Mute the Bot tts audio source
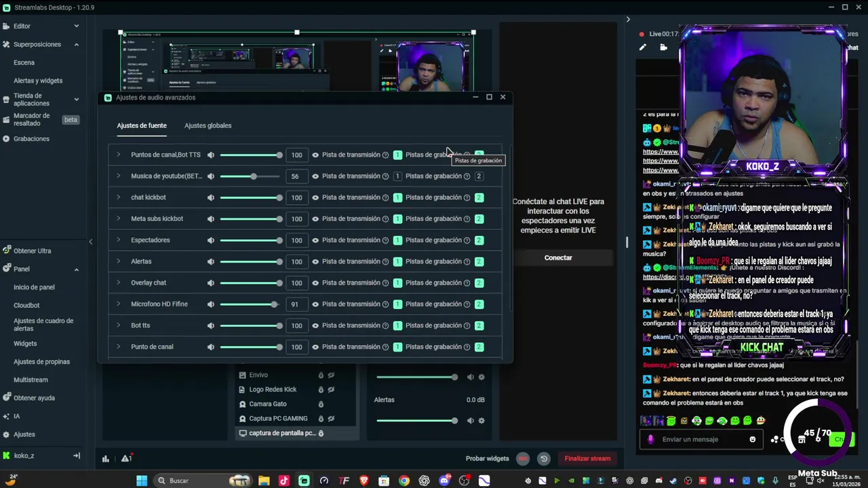Image resolution: width=868 pixels, height=488 pixels. pos(211,325)
